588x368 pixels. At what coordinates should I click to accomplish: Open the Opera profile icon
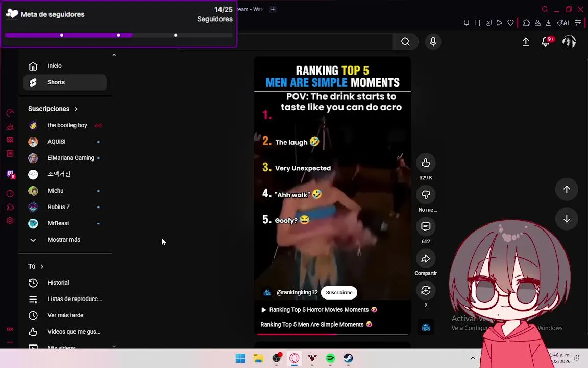(537, 23)
